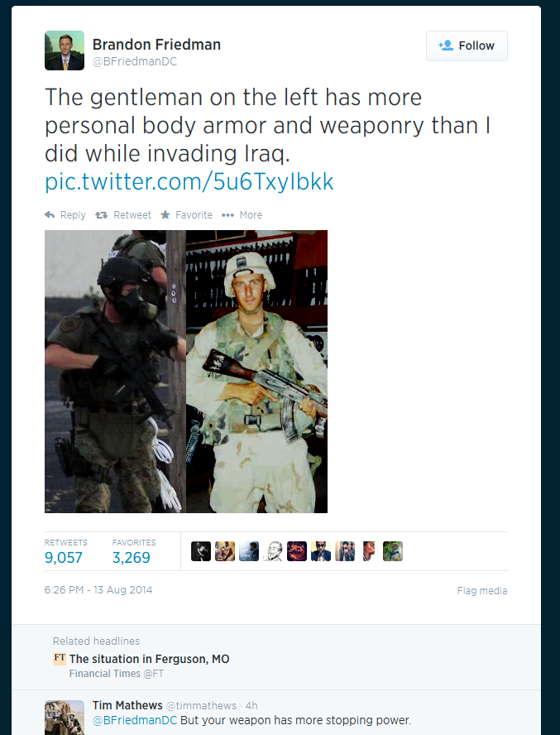560x735 pixels.
Task: Click the Reply arrow icon
Action: 50,214
